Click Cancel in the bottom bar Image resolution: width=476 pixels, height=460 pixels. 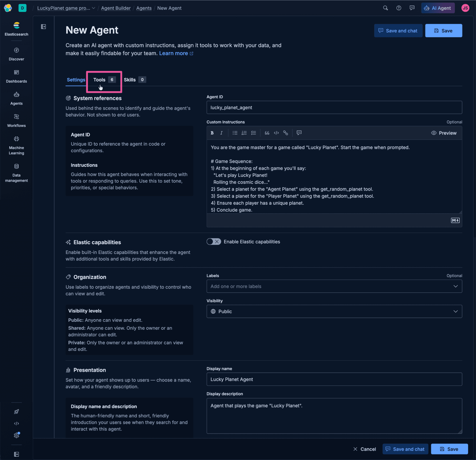[364, 449]
